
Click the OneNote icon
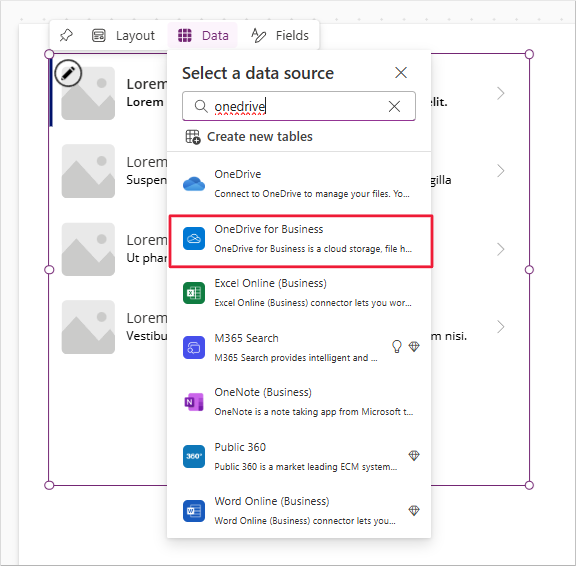pyautogui.click(x=194, y=402)
